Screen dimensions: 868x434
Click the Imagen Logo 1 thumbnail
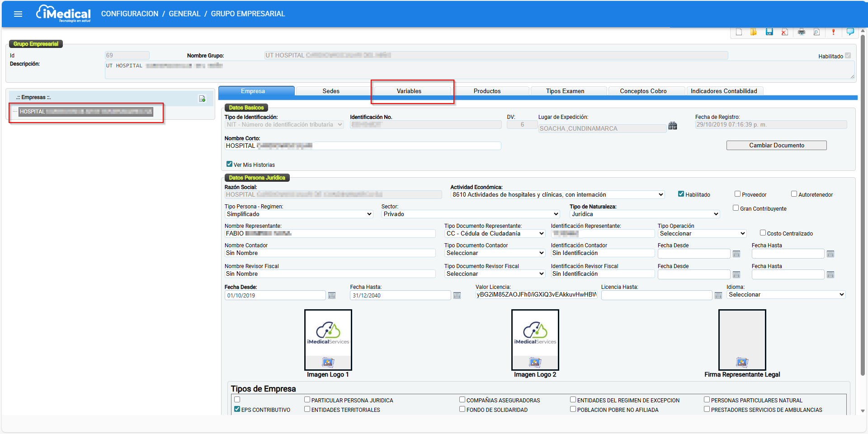pos(328,340)
